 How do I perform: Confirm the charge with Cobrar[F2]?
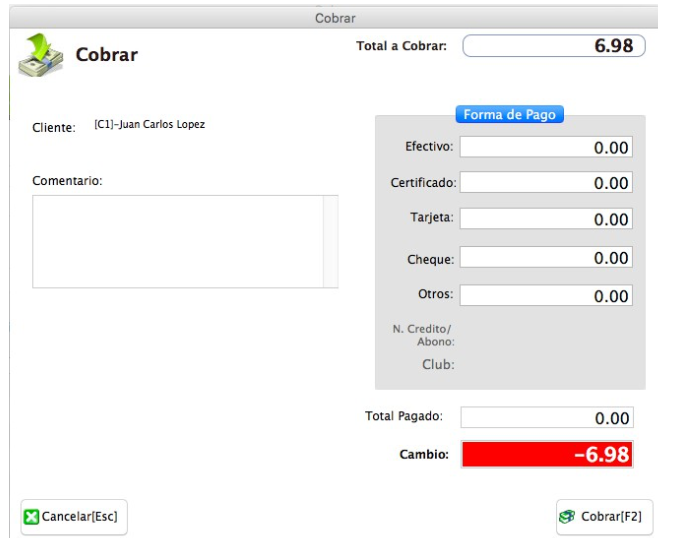click(604, 517)
